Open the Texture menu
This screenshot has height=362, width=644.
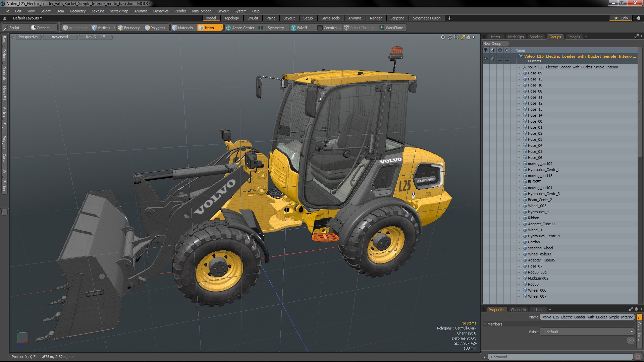tap(98, 11)
